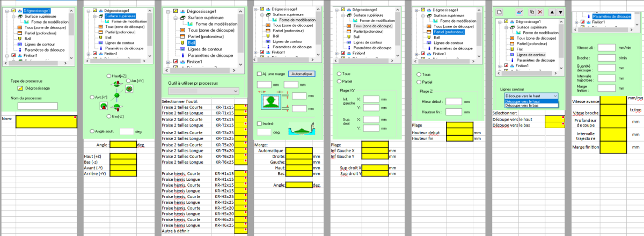Screen dimensions: 644x236
Task: Click the red X delete process icon
Action: 540,12
